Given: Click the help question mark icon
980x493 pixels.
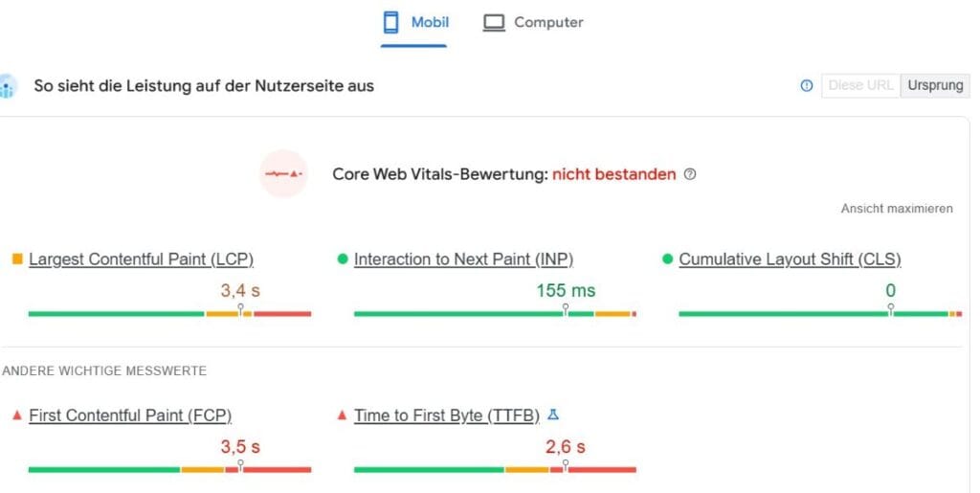Looking at the screenshot, I should point(690,175).
